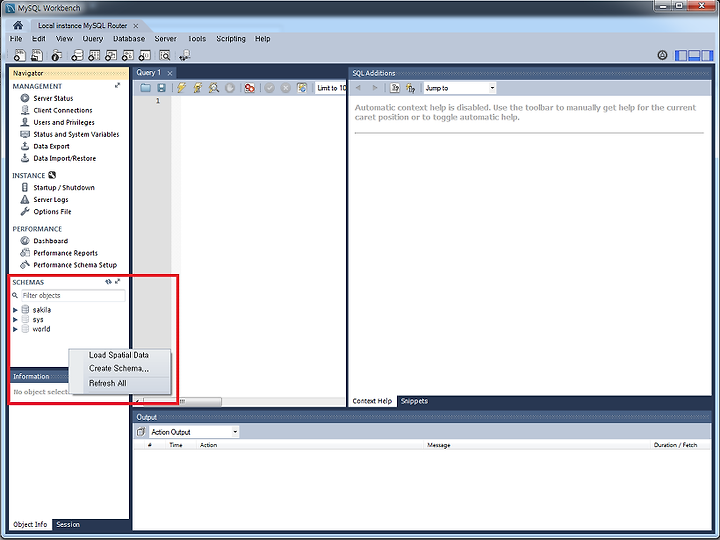The height and width of the screenshot is (540, 720).
Task: Toggle the bottom output panel visibility
Action: [x=694, y=56]
